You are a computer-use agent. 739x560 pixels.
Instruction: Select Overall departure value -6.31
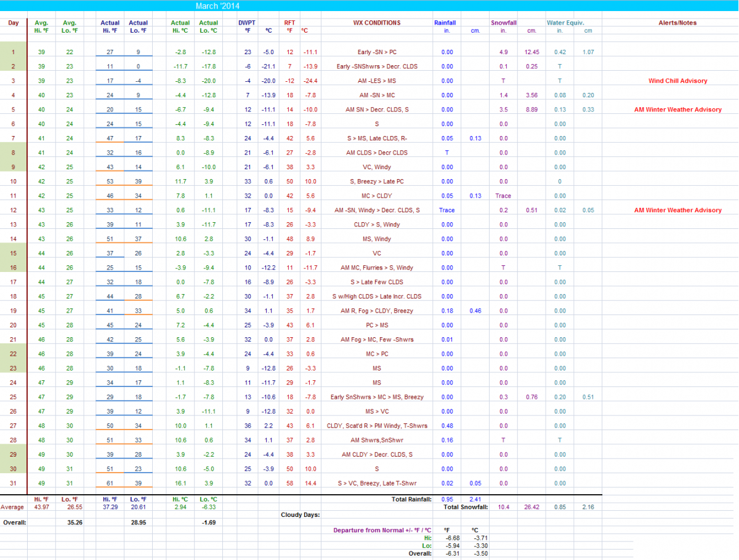453,553
